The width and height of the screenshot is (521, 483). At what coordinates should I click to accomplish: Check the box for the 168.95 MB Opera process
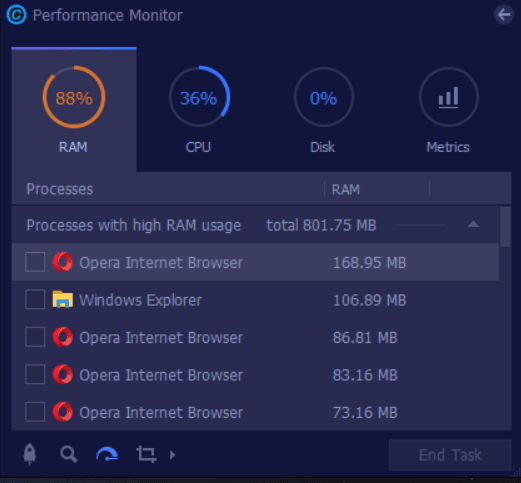(x=35, y=262)
